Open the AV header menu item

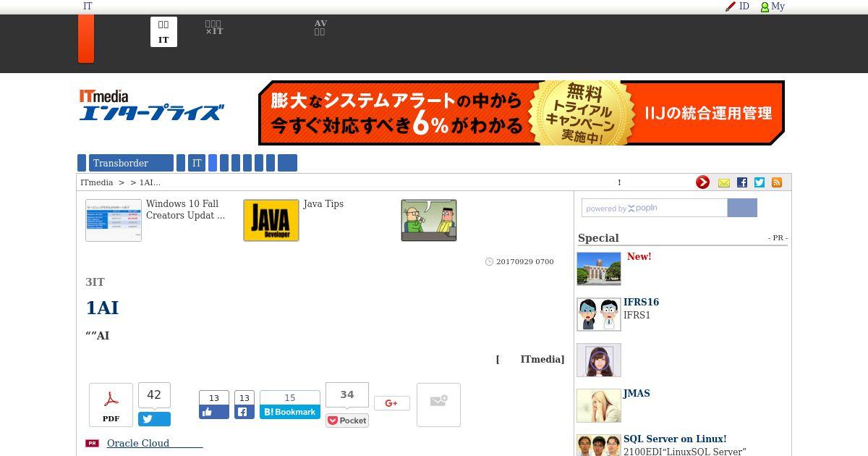pos(320,28)
